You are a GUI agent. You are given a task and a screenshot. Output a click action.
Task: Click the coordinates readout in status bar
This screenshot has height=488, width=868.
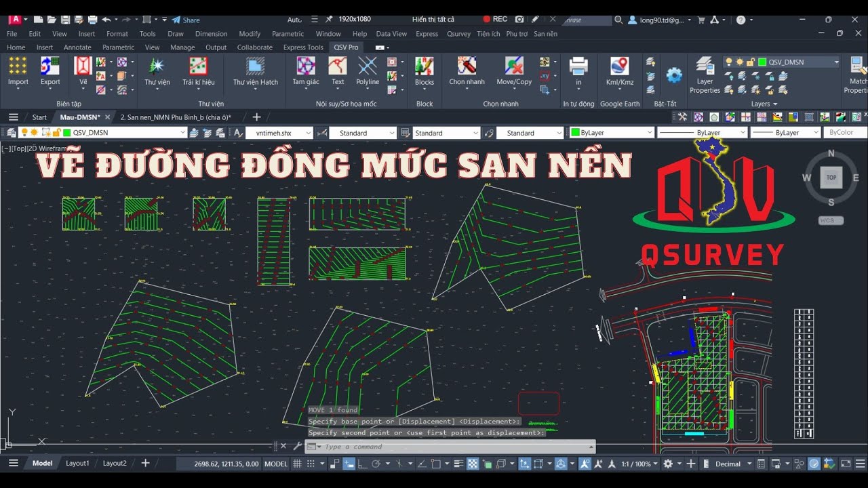pyautogui.click(x=226, y=464)
